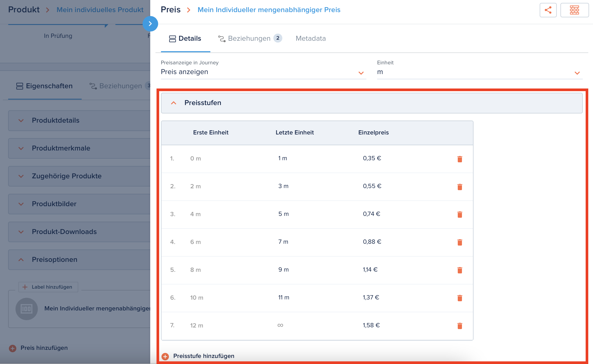Select the Eigenschaften tab in product panel
Image resolution: width=593 pixels, height=364 pixels.
click(x=45, y=86)
